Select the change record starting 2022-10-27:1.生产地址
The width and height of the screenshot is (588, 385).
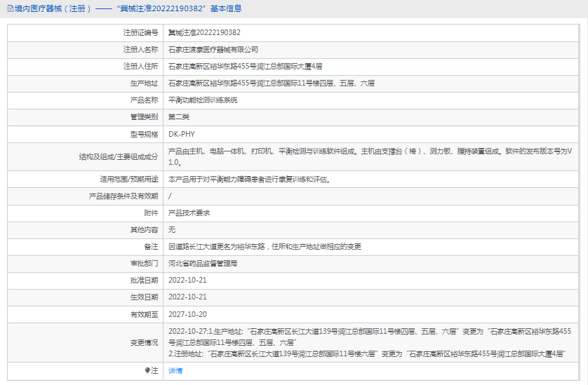370,337
